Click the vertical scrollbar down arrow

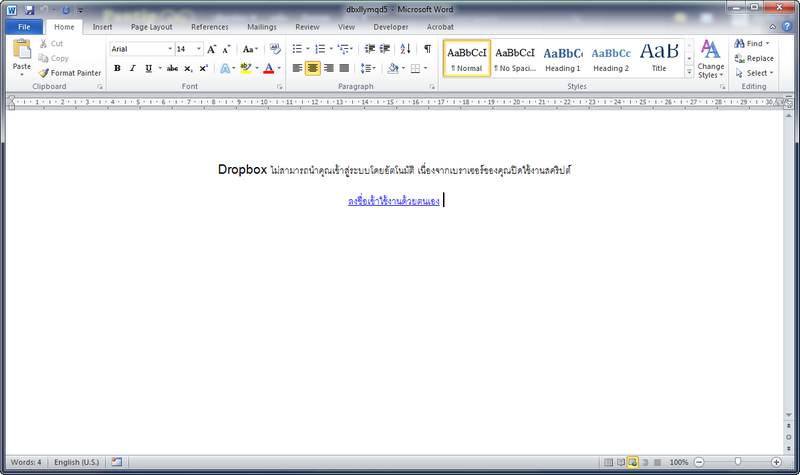coord(789,415)
